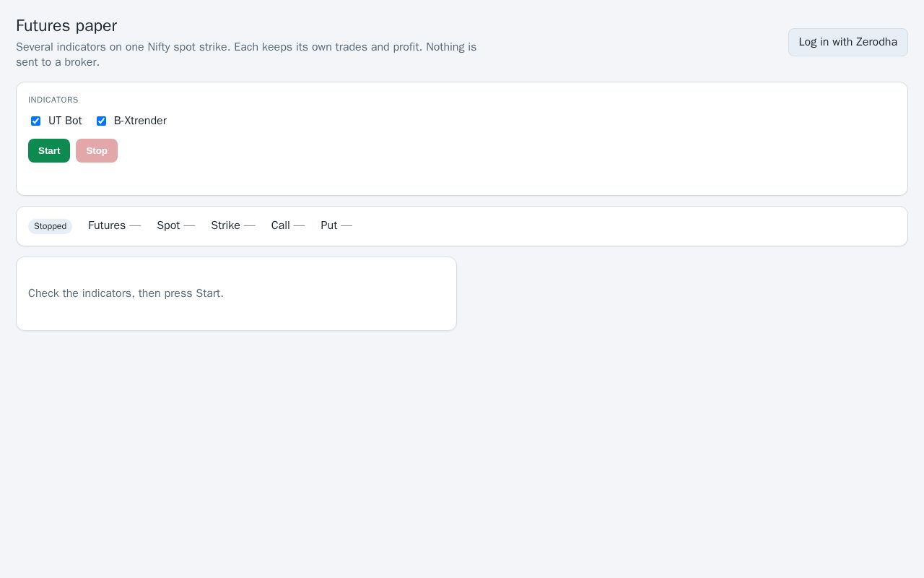Viewport: 924px width, 578px height.
Task: Click inside the indicators panel card
Action: 505,144
